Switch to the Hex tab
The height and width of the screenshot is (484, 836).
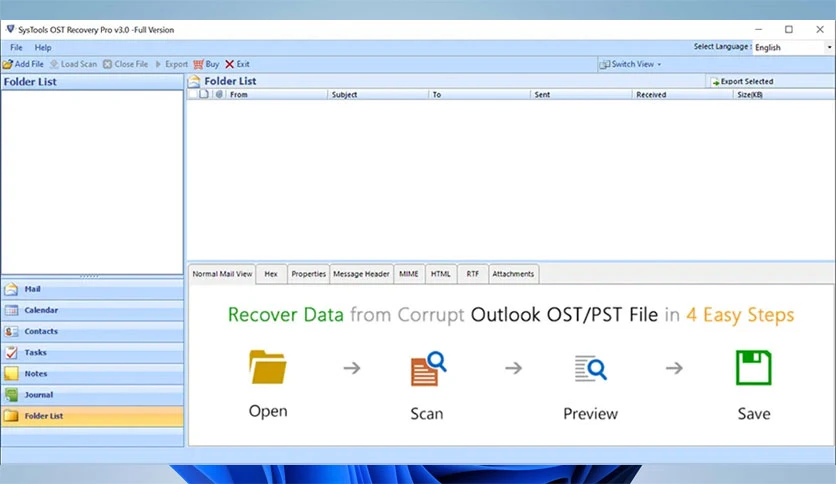click(271, 274)
